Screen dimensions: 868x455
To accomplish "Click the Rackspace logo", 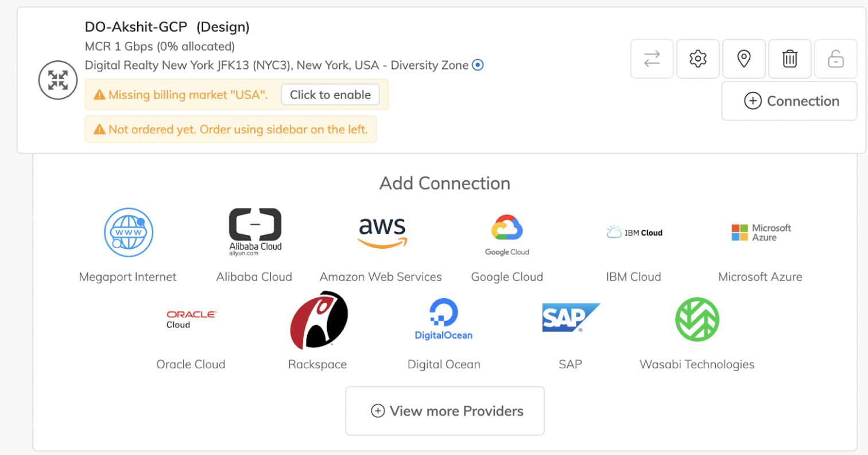I will 318,319.
